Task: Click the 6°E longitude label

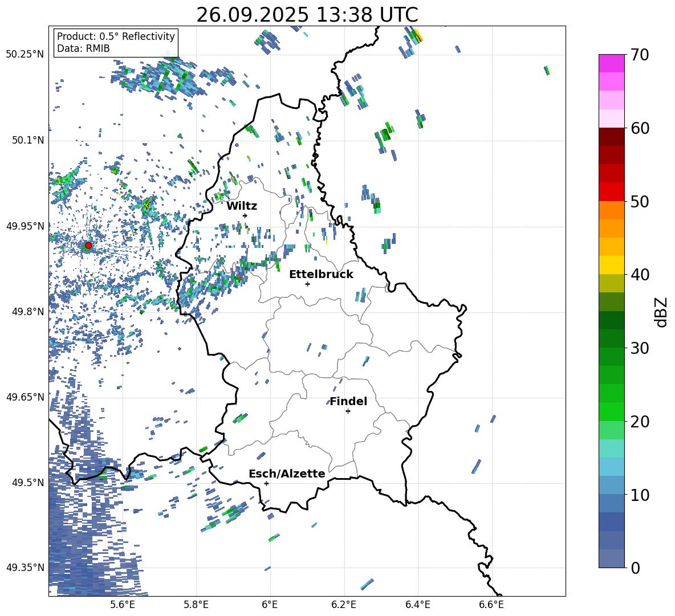Action: 270,605
